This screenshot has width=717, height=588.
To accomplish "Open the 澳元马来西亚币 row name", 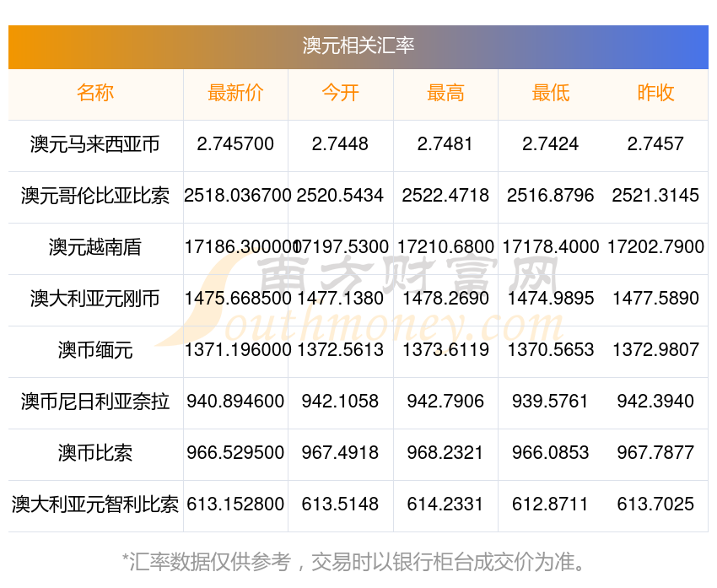I will pos(95,144).
